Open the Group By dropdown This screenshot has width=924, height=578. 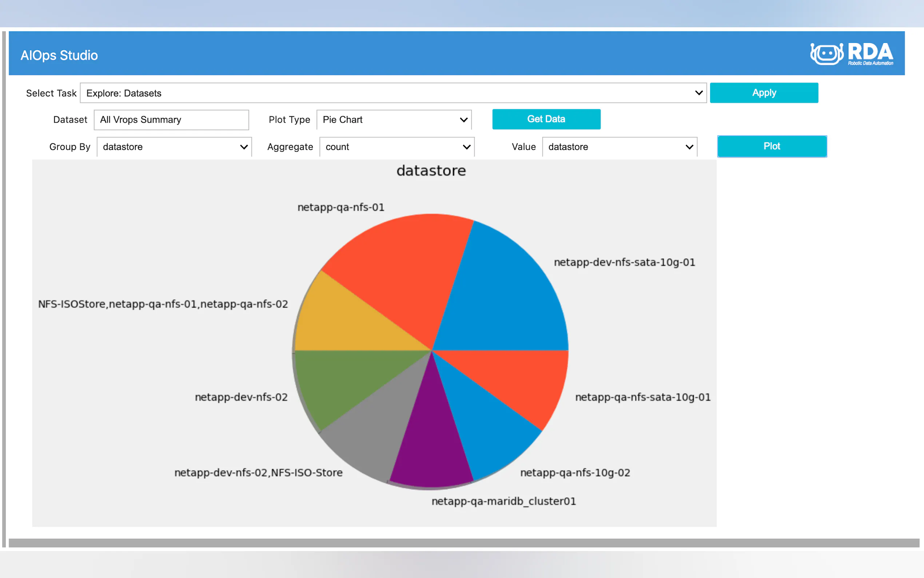point(174,147)
